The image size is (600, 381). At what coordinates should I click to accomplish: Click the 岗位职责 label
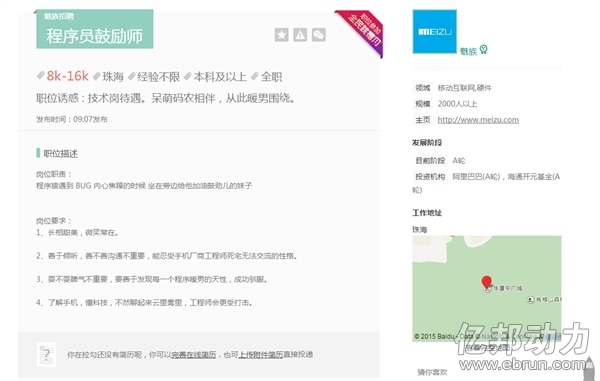[54, 174]
